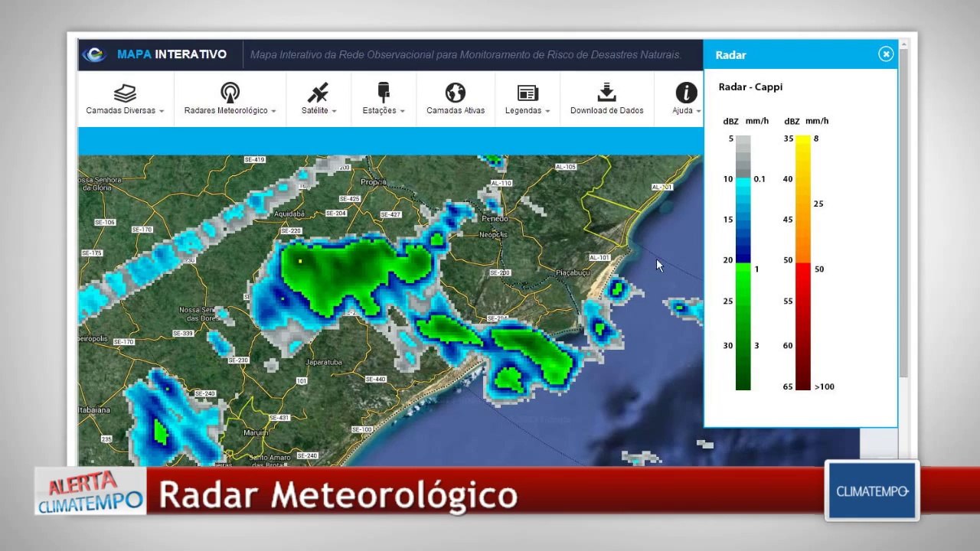The width and height of the screenshot is (980, 551).
Task: Click the 35 to 65 dBZ color scale bar
Action: (x=802, y=262)
